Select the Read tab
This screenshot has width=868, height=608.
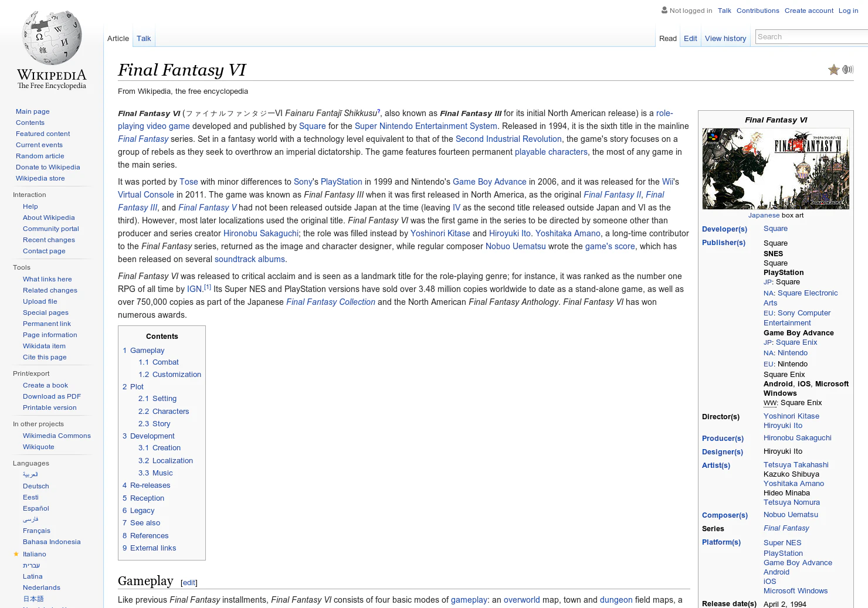click(x=668, y=39)
